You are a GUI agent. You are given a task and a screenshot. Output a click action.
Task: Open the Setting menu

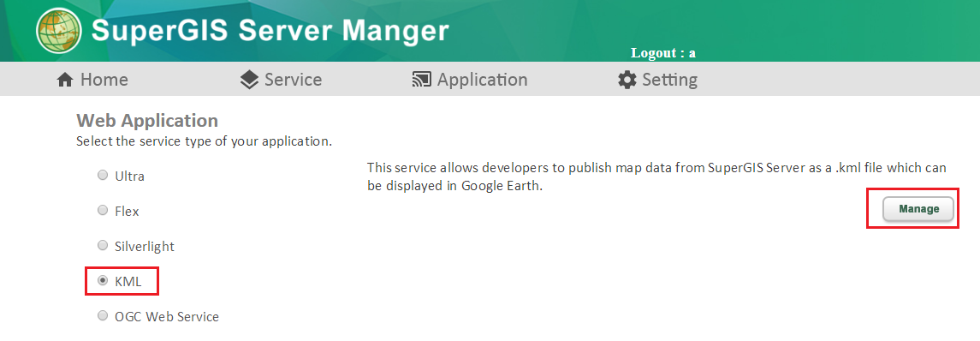coord(657,80)
